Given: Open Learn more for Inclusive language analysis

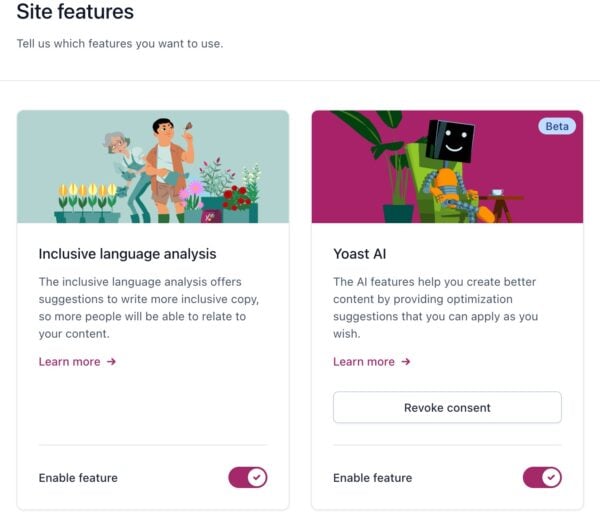Looking at the screenshot, I should pos(69,361).
